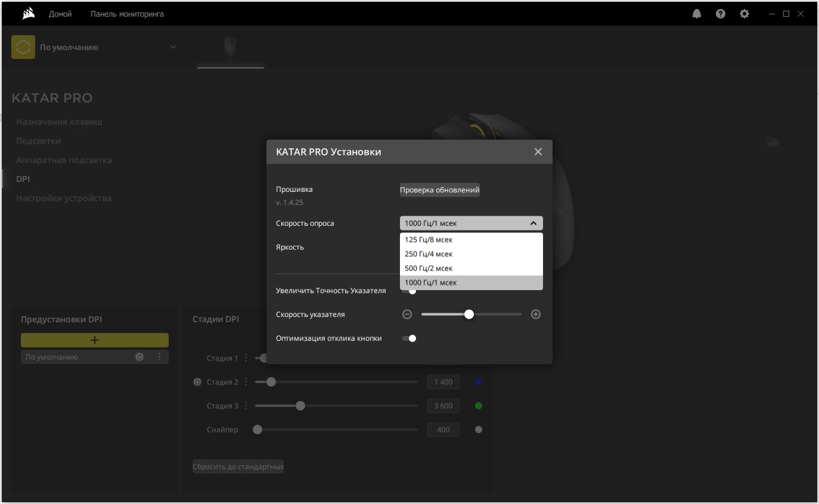Click Сбросить до стандартных button
Viewport: 819px width, 504px height.
(x=238, y=466)
